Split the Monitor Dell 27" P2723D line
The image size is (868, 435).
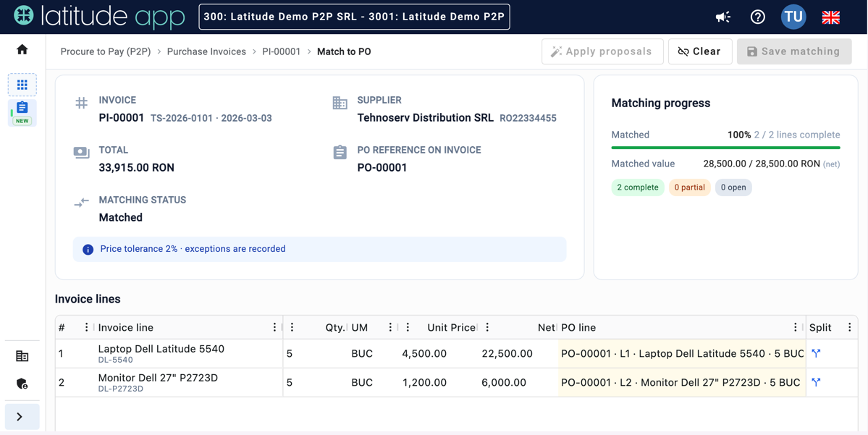pyautogui.click(x=815, y=382)
